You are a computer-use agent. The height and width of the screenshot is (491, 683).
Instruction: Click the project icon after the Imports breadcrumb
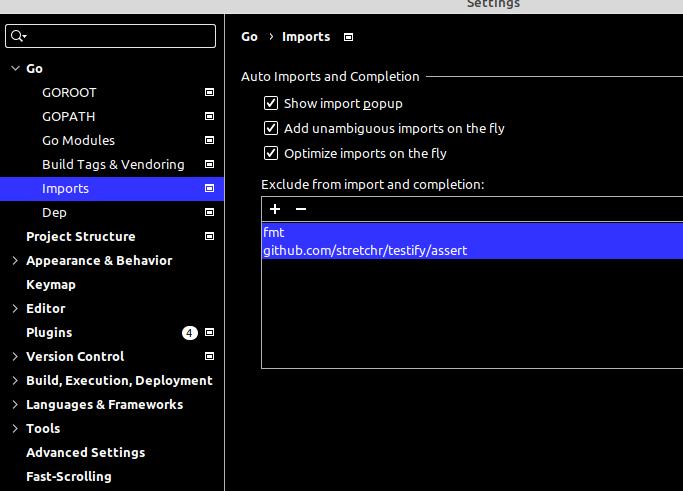pyautogui.click(x=348, y=37)
